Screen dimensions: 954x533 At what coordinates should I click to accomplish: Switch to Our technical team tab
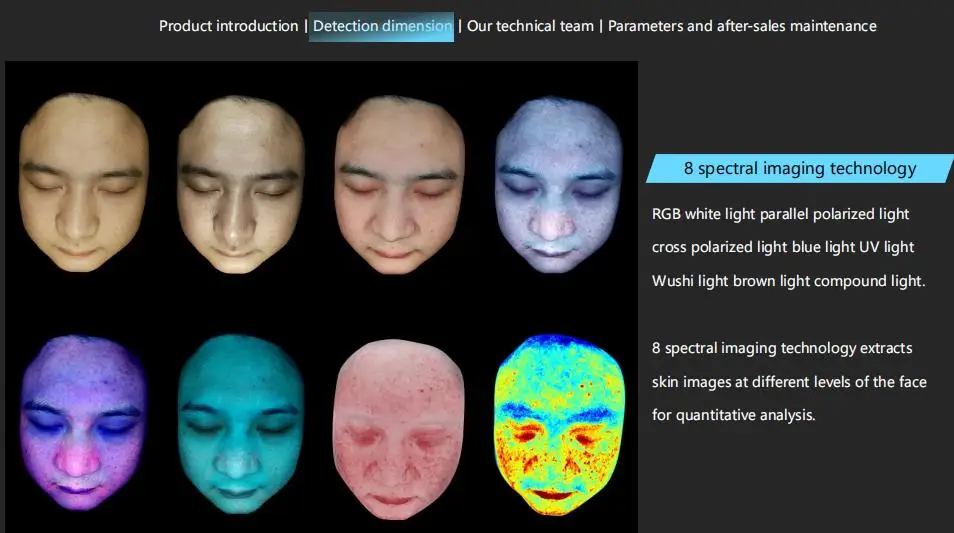click(x=531, y=26)
